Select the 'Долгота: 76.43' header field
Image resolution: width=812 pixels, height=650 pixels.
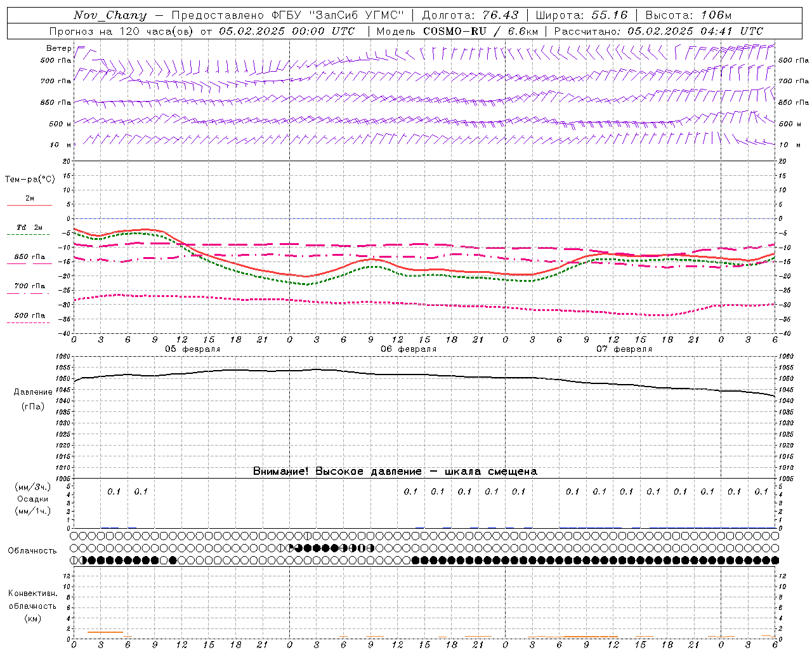470,15
